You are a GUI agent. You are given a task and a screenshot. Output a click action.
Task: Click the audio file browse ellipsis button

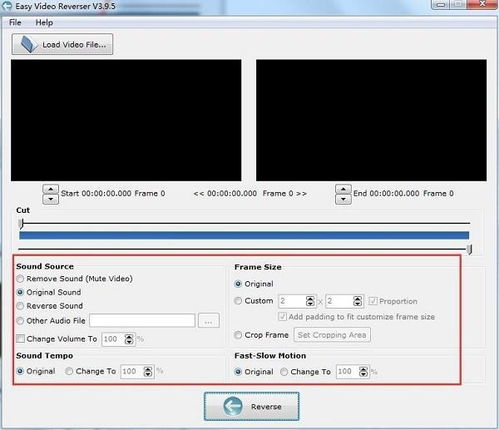(x=209, y=321)
